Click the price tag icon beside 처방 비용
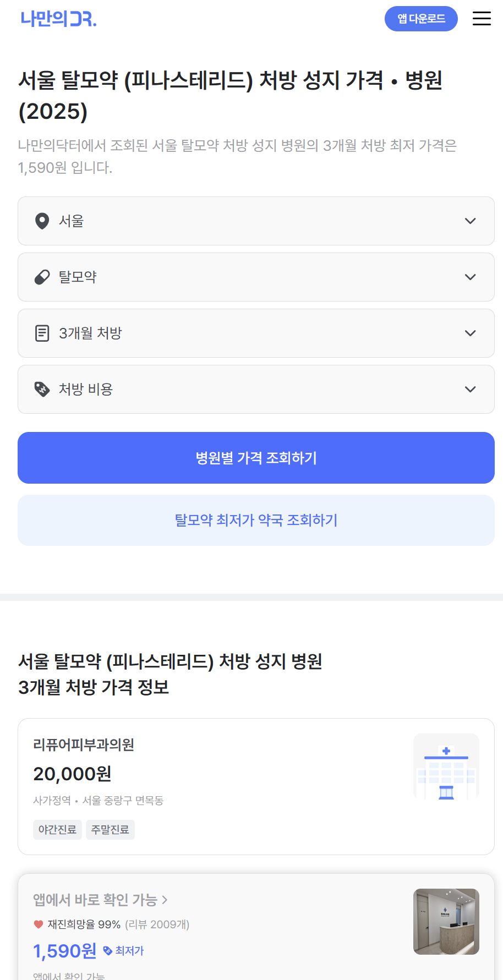Image resolution: width=503 pixels, height=980 pixels. point(42,390)
